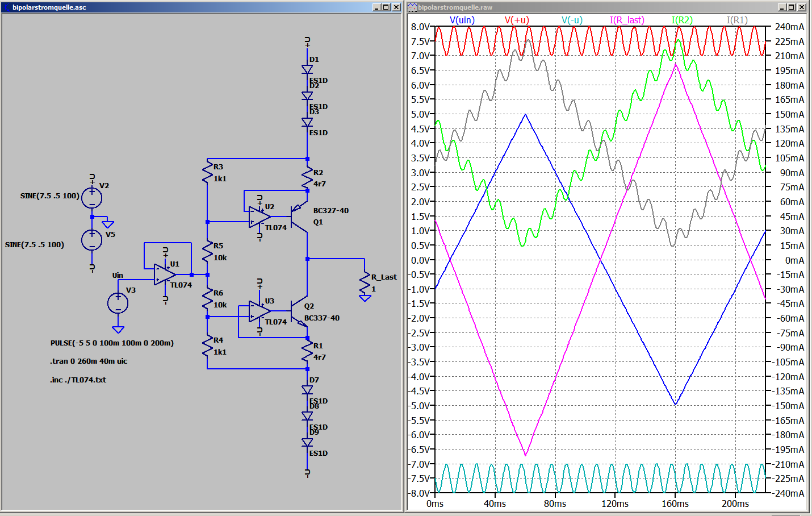Image resolution: width=812 pixels, height=516 pixels.
Task: Click voltage source V3 symbol
Action: tap(118, 303)
